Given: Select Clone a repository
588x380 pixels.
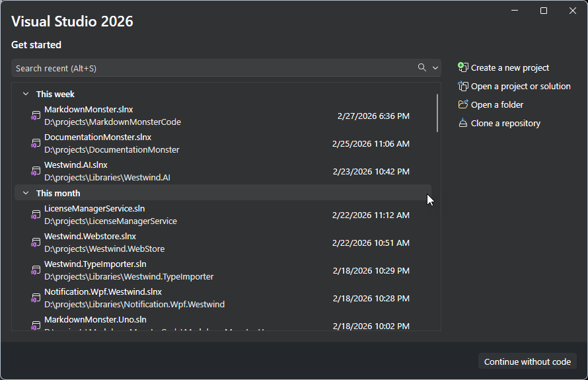Looking at the screenshot, I should (499, 123).
